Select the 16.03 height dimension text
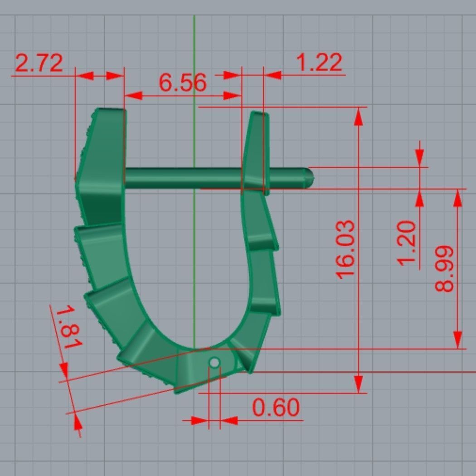Image resolution: width=476 pixels, height=476 pixels. [x=345, y=249]
